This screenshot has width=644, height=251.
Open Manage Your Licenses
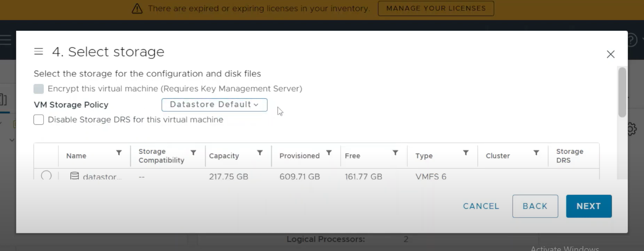tap(436, 8)
